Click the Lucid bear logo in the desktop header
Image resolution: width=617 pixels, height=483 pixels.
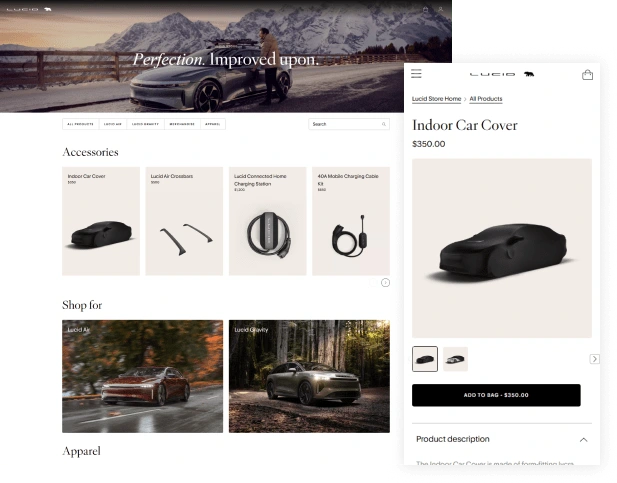[48, 9]
